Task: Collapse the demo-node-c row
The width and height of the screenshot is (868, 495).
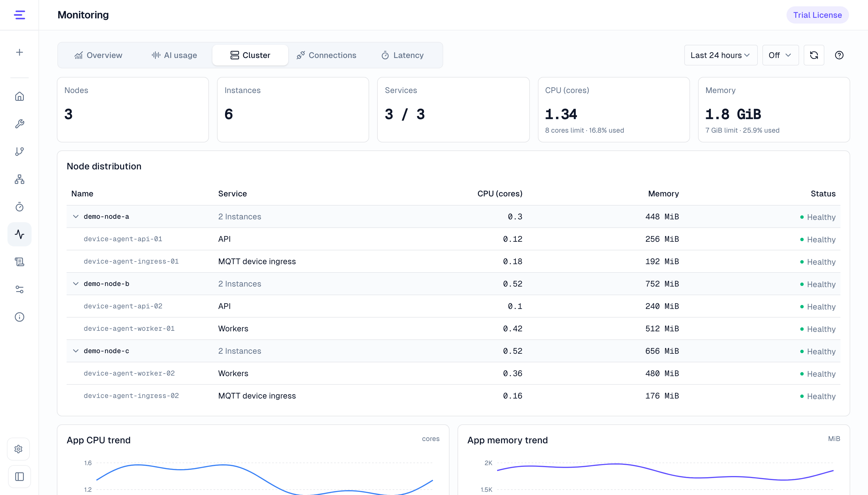Action: click(x=76, y=351)
